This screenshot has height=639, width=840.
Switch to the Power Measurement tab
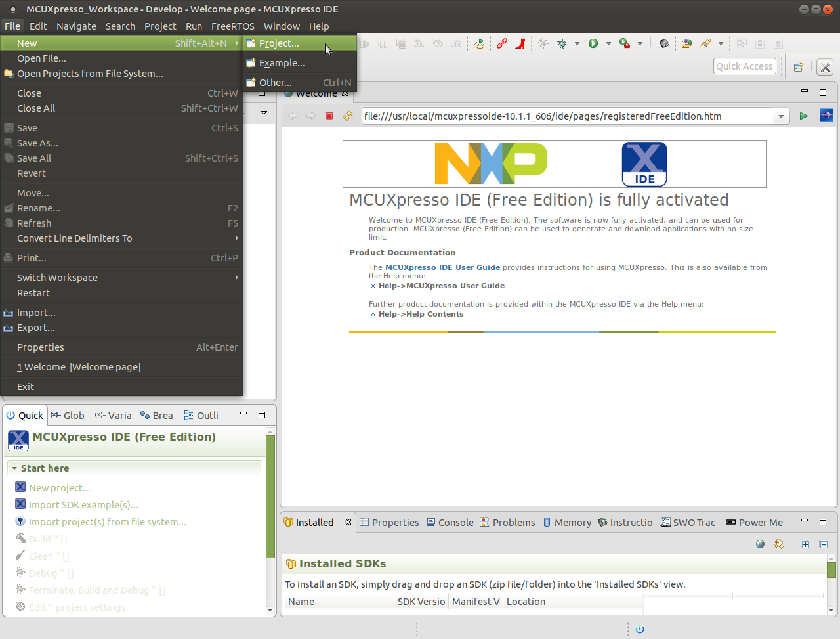754,523
